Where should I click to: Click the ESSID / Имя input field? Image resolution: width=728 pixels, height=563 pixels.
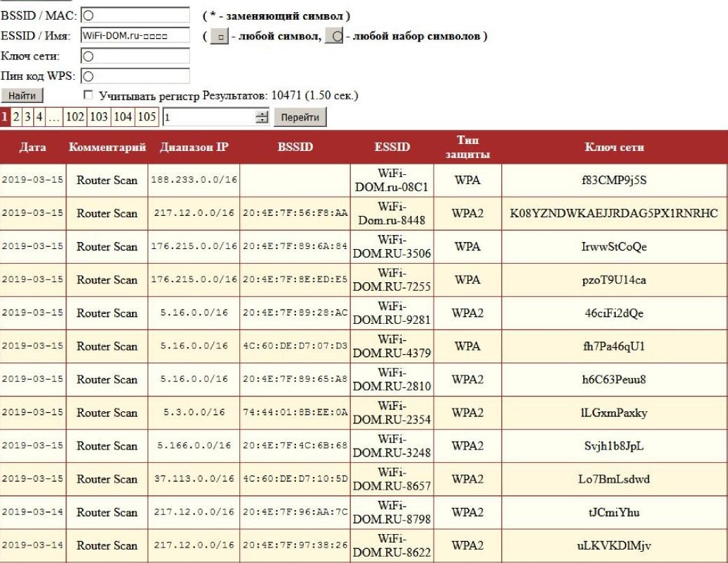(x=136, y=35)
